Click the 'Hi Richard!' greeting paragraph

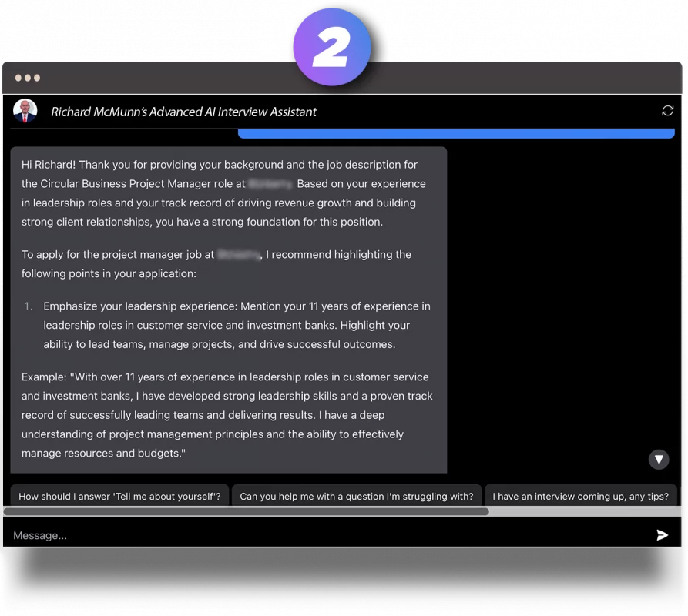tap(223, 193)
